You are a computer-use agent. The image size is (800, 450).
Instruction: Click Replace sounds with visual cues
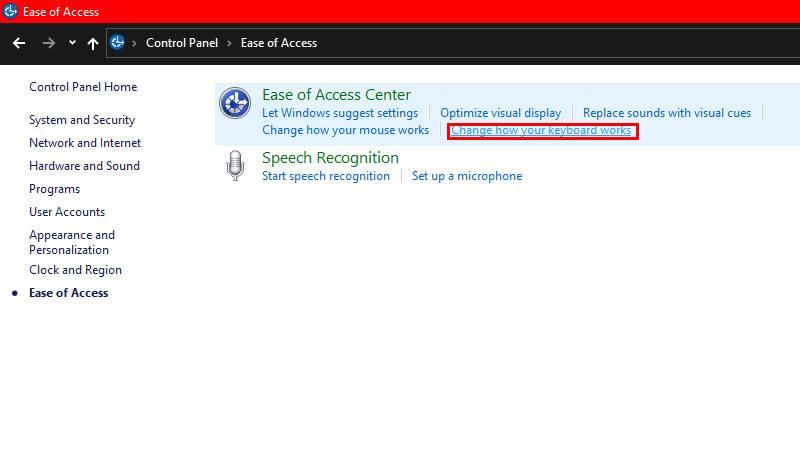click(x=667, y=113)
